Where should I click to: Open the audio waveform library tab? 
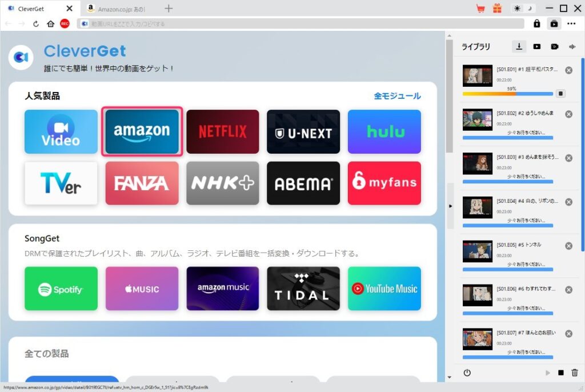pos(572,47)
